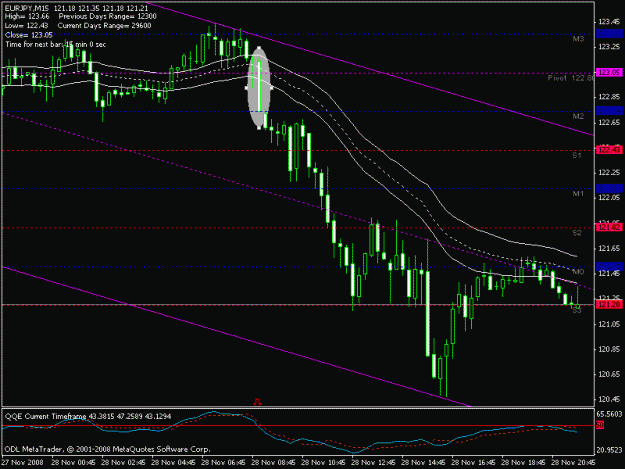Click the blue price tag at M0 level

pyautogui.click(x=609, y=266)
